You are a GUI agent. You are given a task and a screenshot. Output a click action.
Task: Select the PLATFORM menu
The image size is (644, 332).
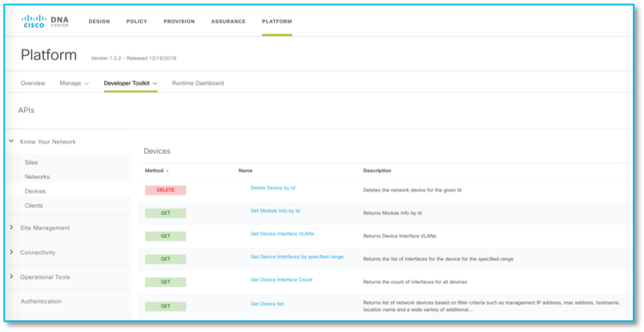click(277, 22)
